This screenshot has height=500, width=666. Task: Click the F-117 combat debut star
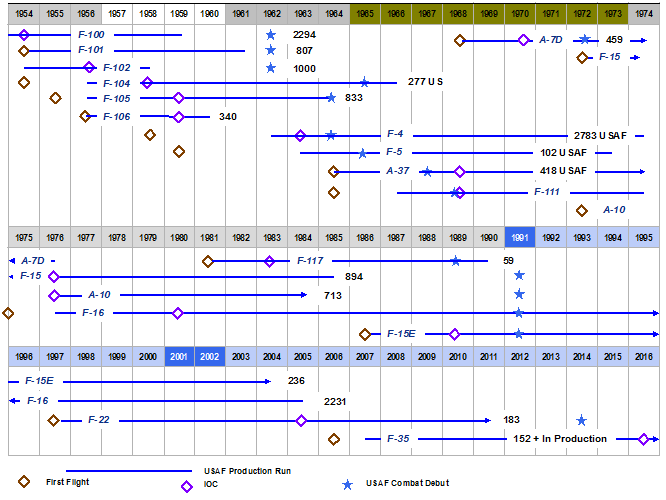456,261
